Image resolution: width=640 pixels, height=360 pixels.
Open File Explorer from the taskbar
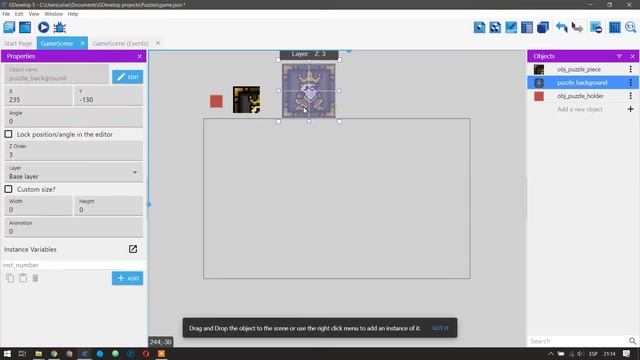pyautogui.click(x=38, y=353)
